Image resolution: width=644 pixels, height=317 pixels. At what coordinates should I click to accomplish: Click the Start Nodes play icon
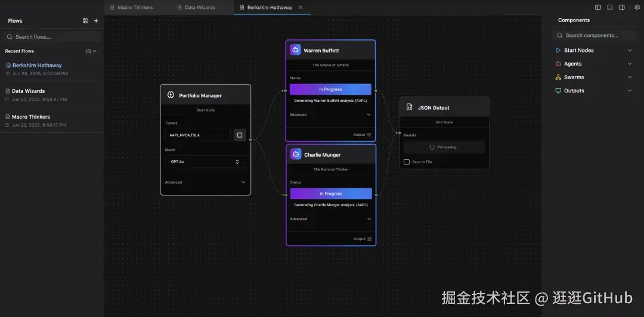pos(558,50)
